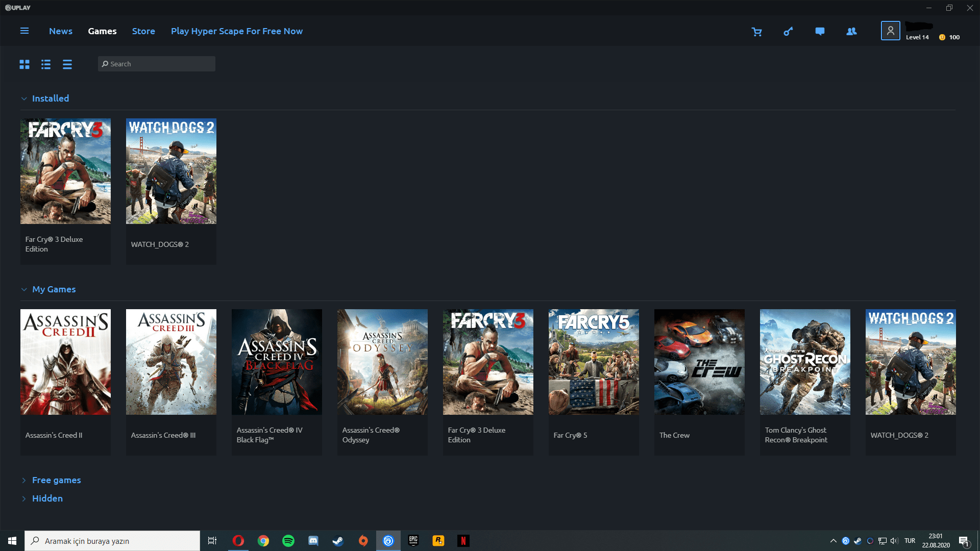
Task: Click the games Search field
Action: point(156,64)
